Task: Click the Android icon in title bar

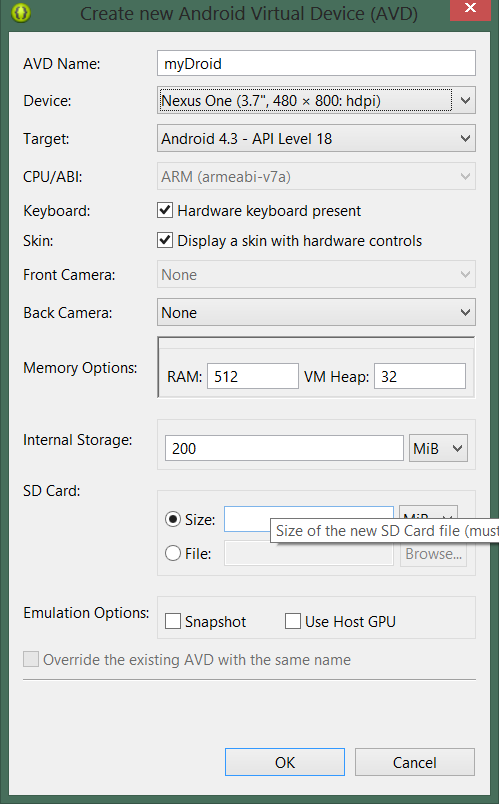Action: pyautogui.click(x=21, y=13)
